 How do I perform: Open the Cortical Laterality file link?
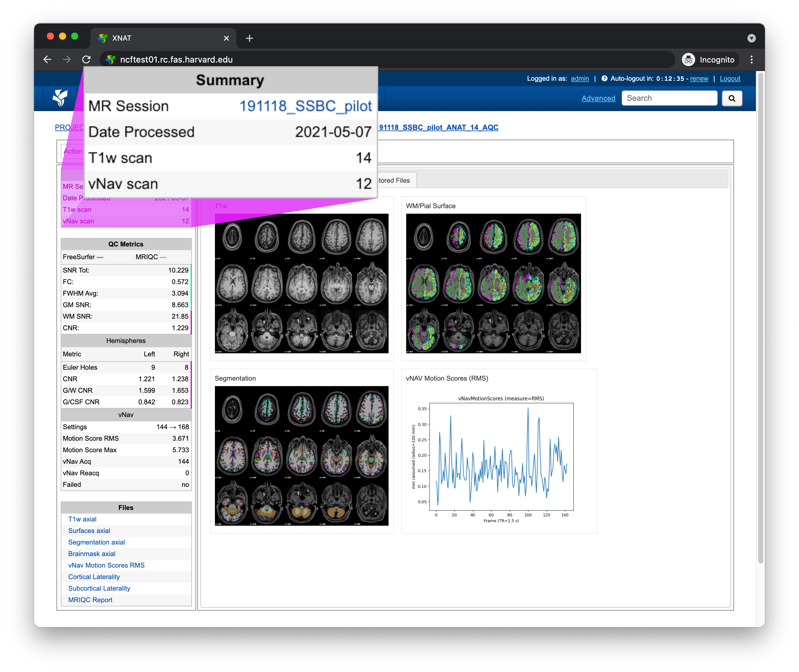pos(94,577)
